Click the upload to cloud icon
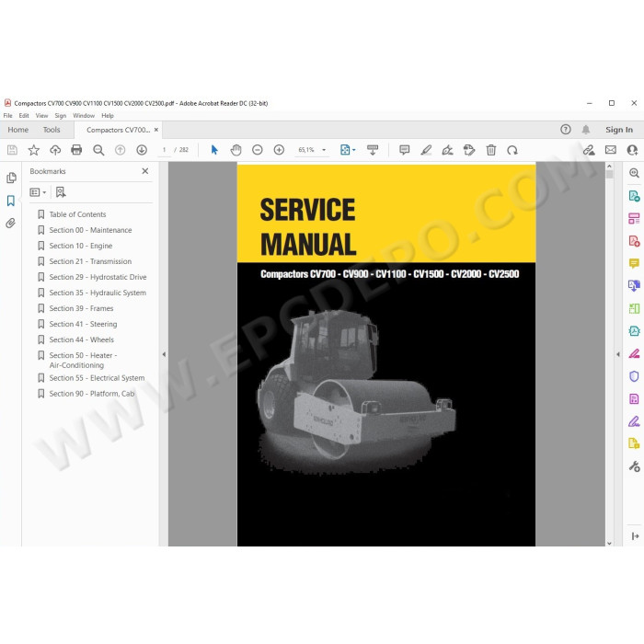 (55, 150)
